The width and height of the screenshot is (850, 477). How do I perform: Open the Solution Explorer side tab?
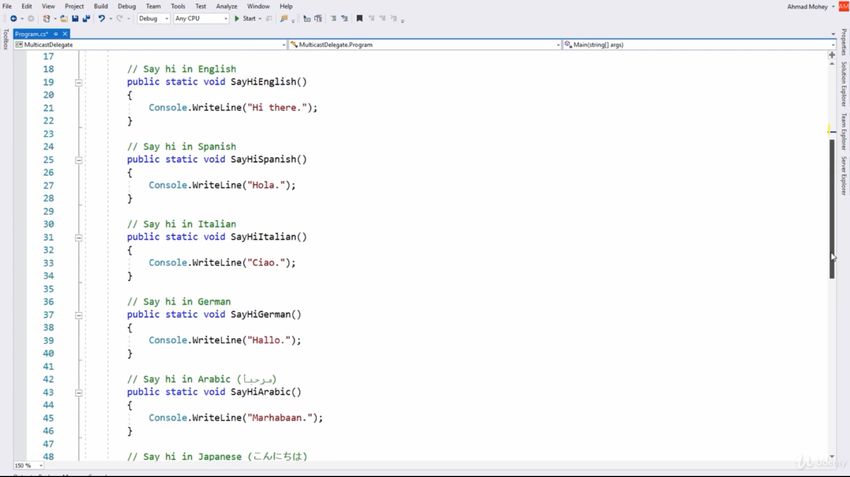point(844,84)
